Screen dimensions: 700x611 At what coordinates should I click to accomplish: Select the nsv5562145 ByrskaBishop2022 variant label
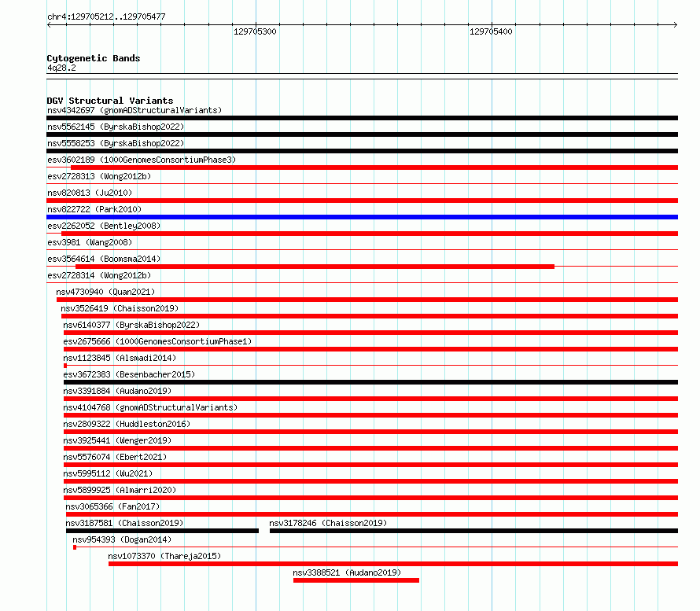pyautogui.click(x=116, y=127)
